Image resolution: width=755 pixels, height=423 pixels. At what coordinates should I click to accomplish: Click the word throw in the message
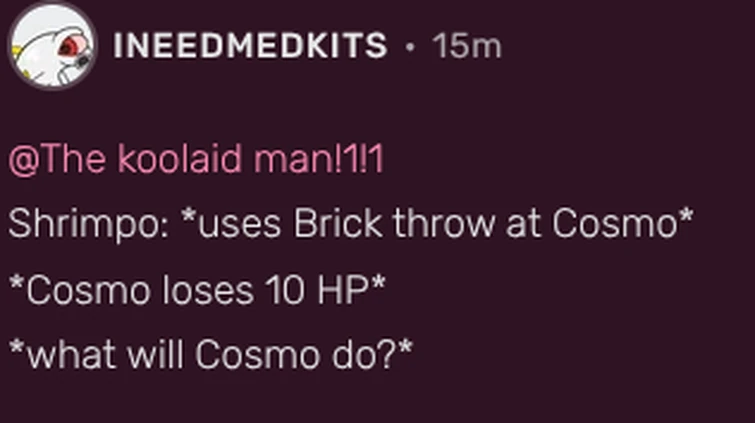point(444,224)
